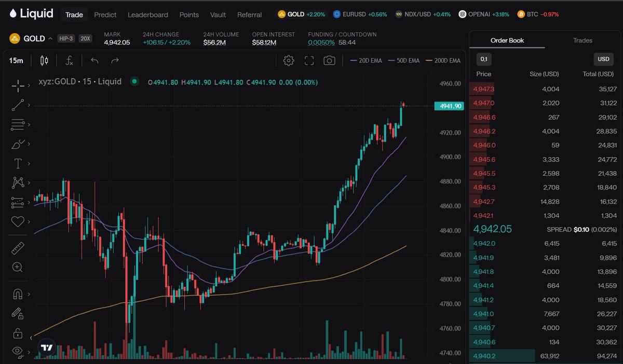Click the gold coin icon beside GOLD pair
Viewport: 623px width, 364px height.
[x=15, y=38]
